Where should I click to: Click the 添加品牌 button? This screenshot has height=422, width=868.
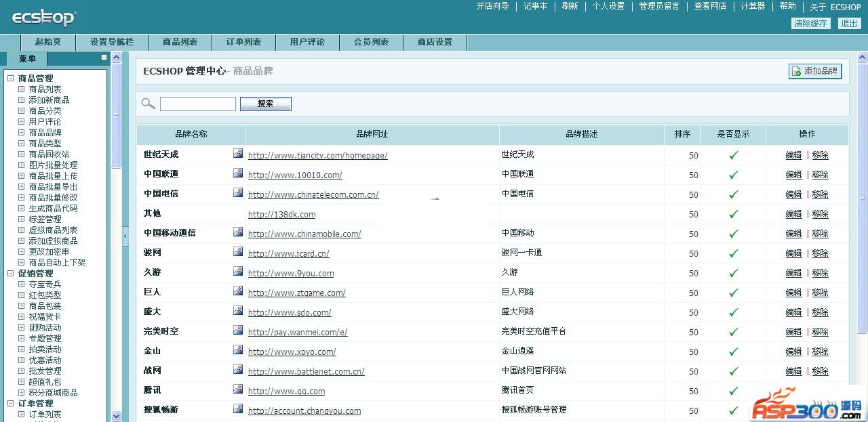tap(814, 71)
